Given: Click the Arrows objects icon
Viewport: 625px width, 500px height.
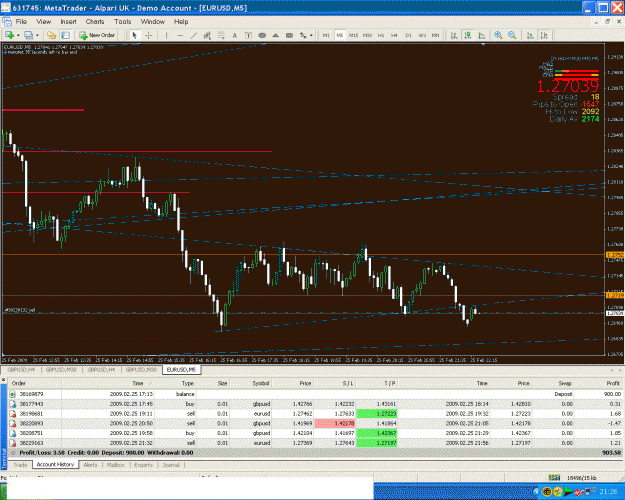Looking at the screenshot, I should coord(303,35).
